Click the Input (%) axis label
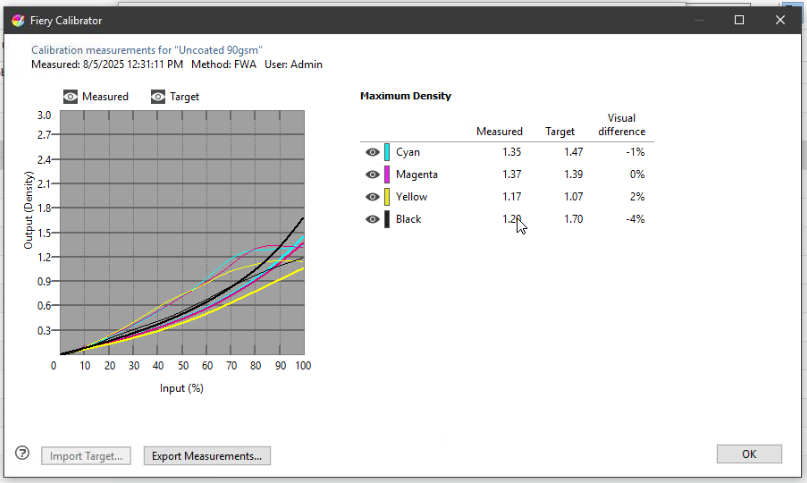Image resolution: width=807 pixels, height=483 pixels. pos(182,388)
